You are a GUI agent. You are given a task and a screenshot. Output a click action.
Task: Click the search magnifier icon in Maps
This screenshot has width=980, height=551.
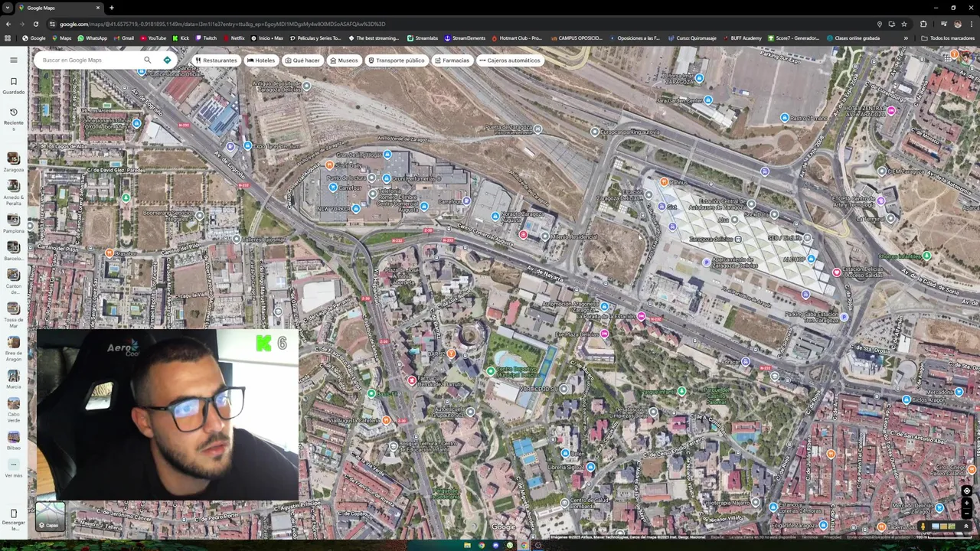pyautogui.click(x=147, y=60)
